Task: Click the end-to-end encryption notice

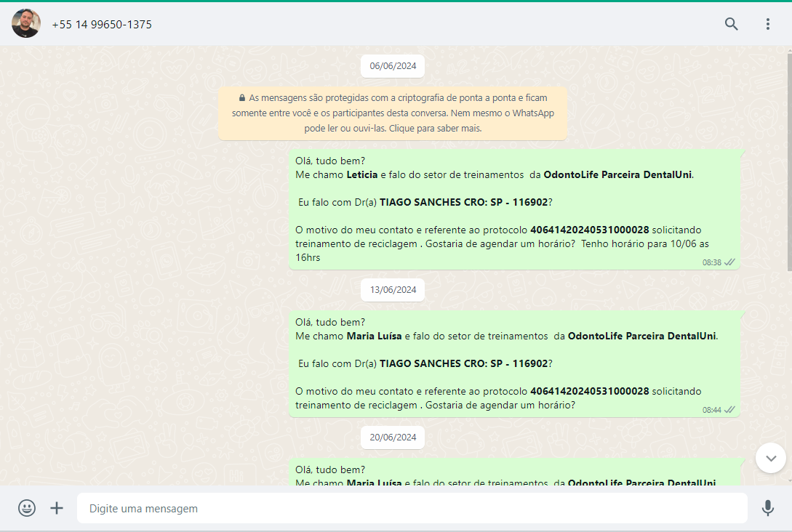Action: pyautogui.click(x=393, y=113)
